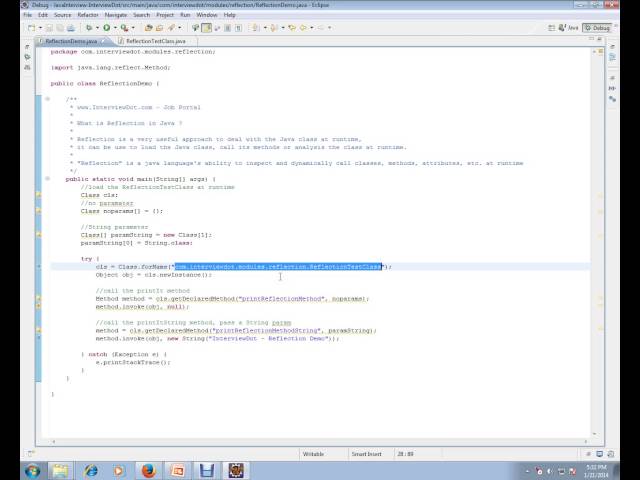Screen dimensions: 640x480
Task: Click the Next Annotation toolbar icon
Action: click(256, 28)
